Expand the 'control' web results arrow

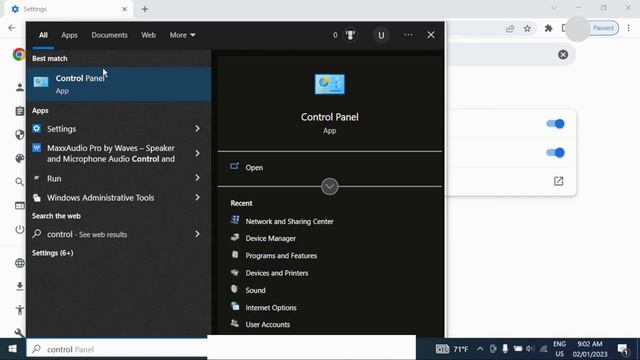pos(197,234)
